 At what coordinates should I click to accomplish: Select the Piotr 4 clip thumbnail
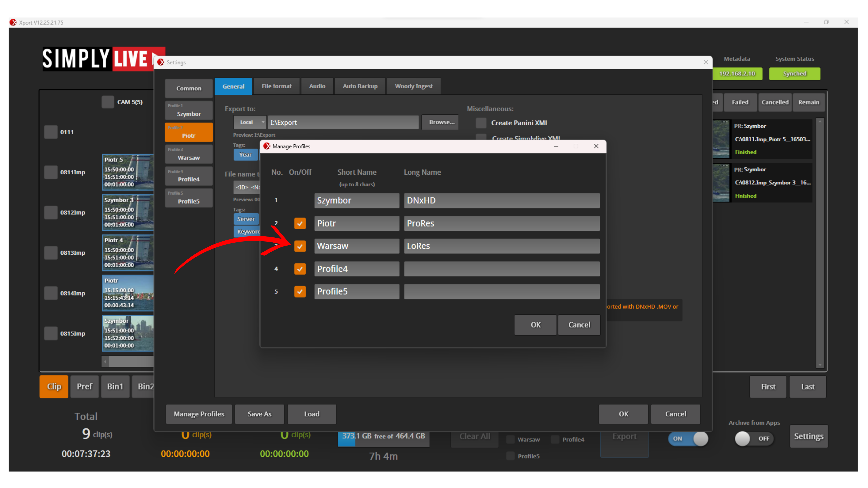128,253
